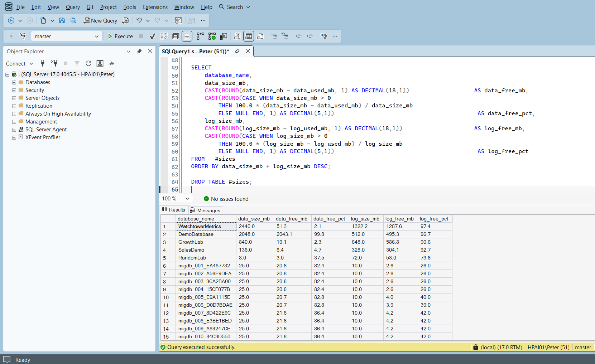Toggle the pin on SQLQuery1 tab
The image size is (595, 364).
coord(237,51)
